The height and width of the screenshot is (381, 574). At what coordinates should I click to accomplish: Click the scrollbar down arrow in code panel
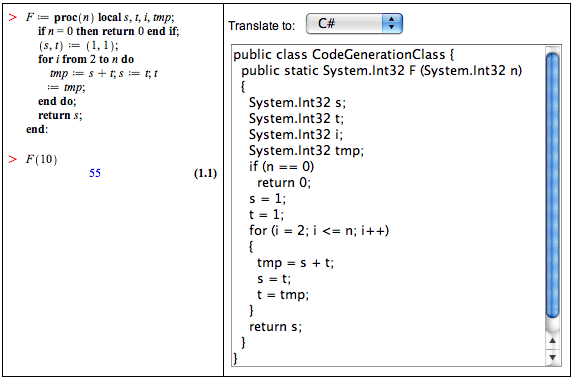552,357
